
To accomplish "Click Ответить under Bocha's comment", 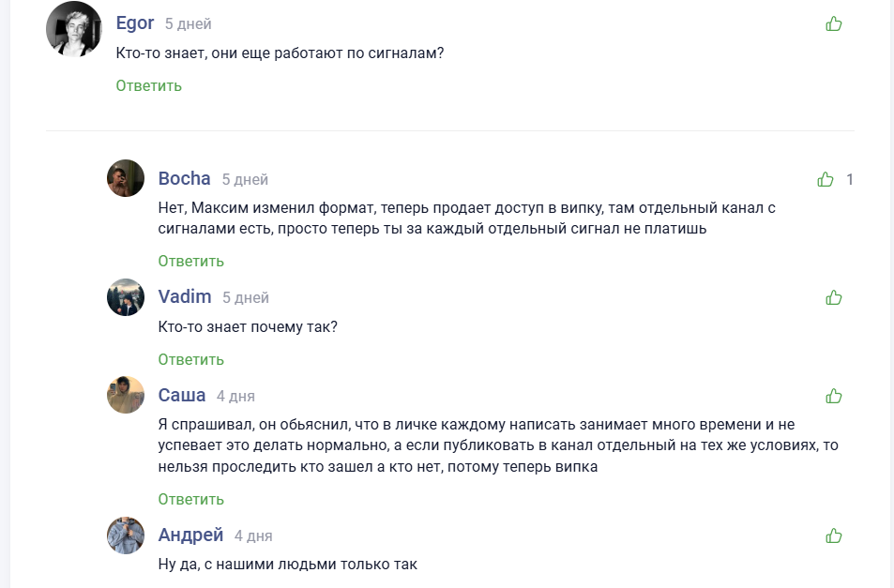I will [190, 261].
